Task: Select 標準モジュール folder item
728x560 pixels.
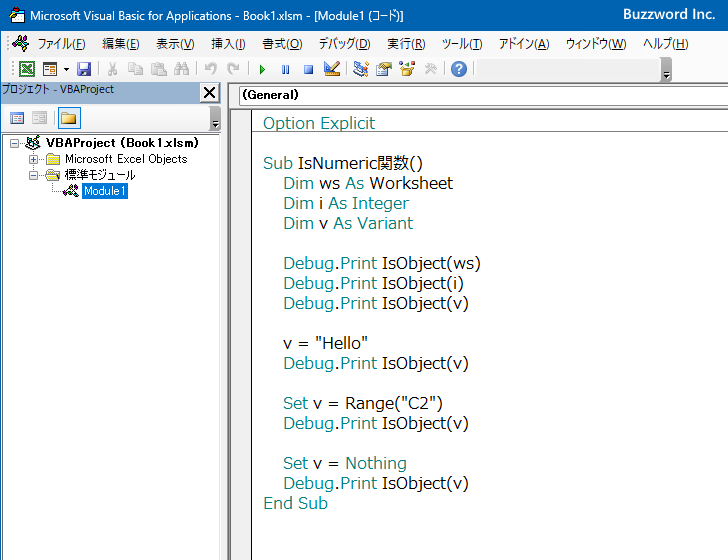Action: coord(100,175)
